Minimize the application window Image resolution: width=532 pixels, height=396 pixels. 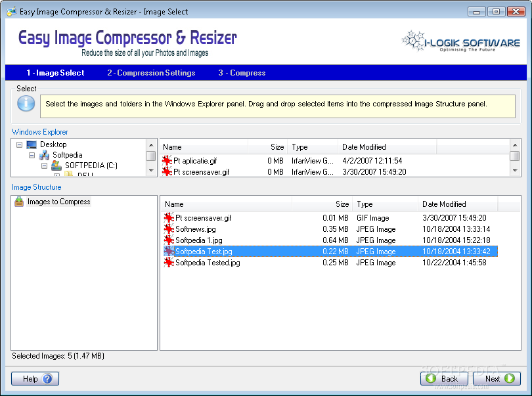pos(476,12)
